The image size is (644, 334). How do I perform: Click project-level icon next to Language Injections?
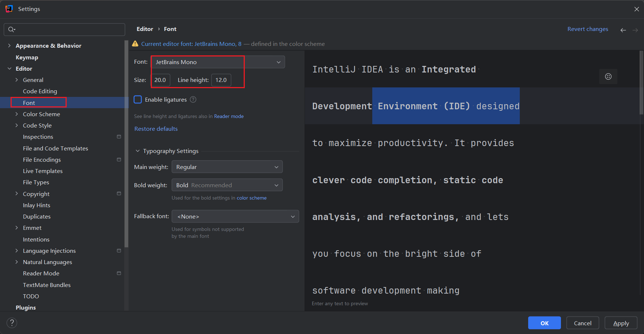119,251
